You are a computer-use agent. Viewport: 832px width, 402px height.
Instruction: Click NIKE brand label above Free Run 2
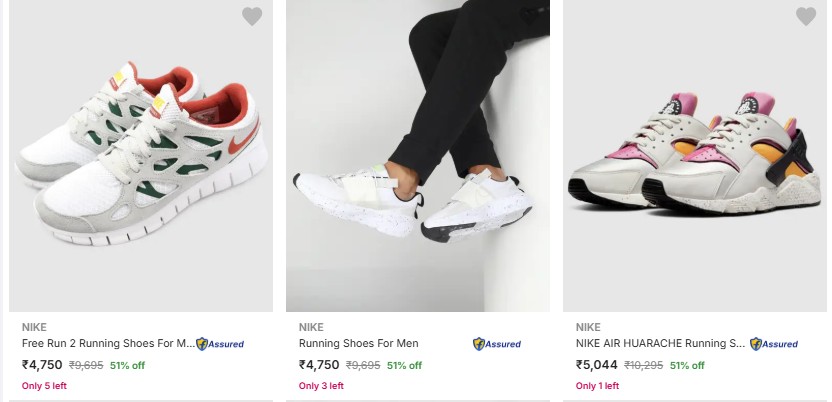tap(34, 326)
